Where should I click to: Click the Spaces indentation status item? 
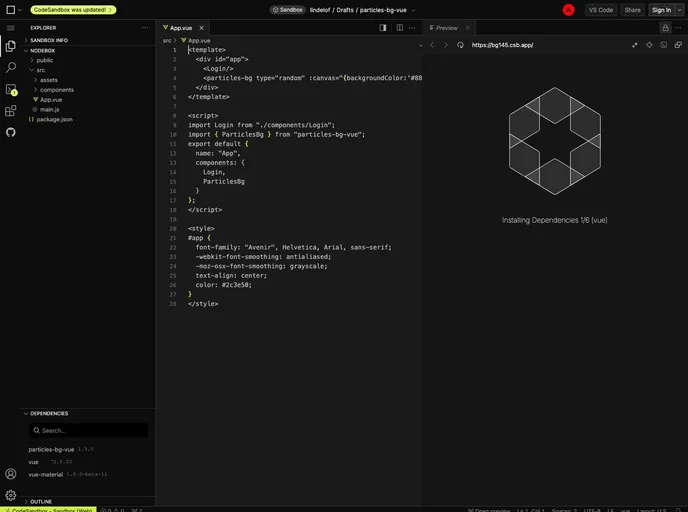[565, 509]
